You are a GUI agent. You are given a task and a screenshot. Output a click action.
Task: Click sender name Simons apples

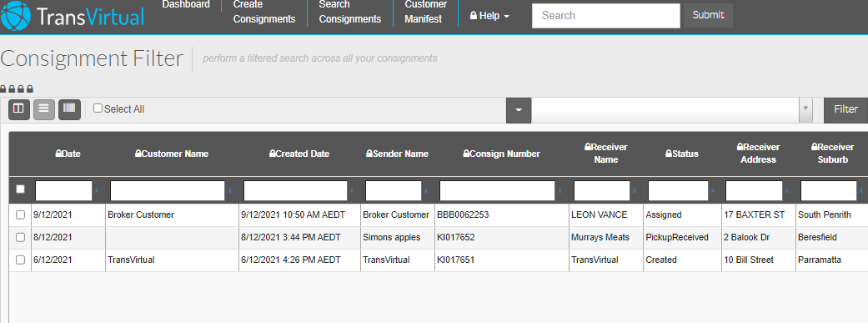391,237
